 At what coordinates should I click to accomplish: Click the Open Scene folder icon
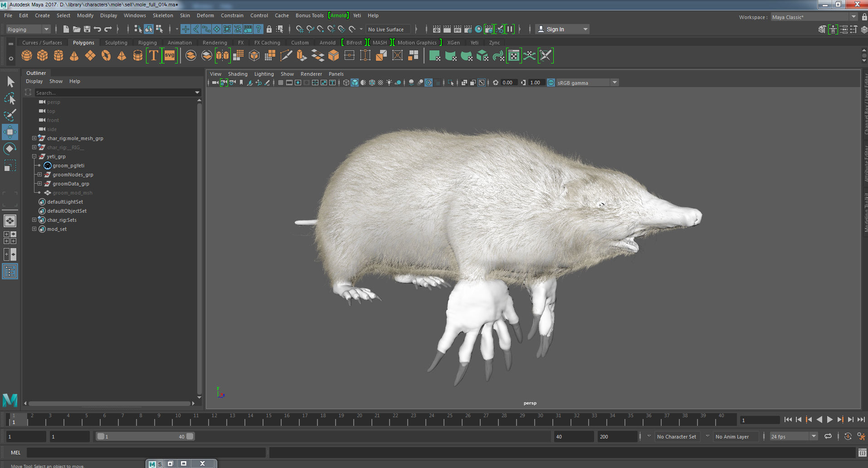click(77, 29)
